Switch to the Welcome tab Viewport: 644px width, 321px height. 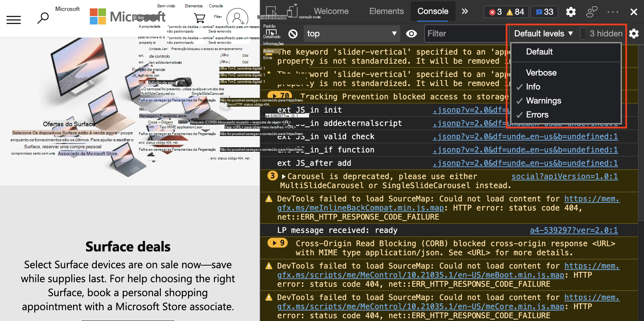(x=331, y=11)
